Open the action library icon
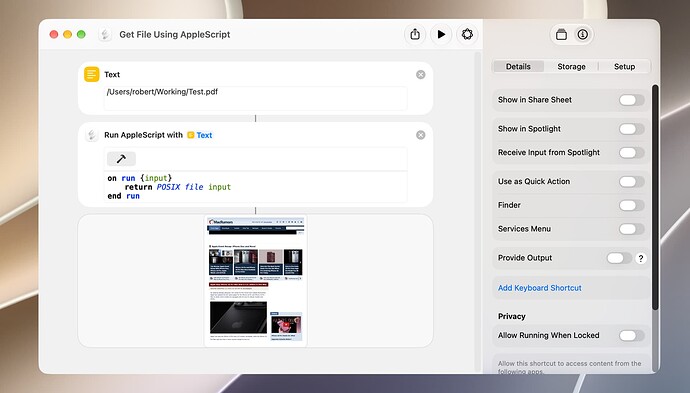Screen dimensions: 690x393 pyautogui.click(x=561, y=34)
